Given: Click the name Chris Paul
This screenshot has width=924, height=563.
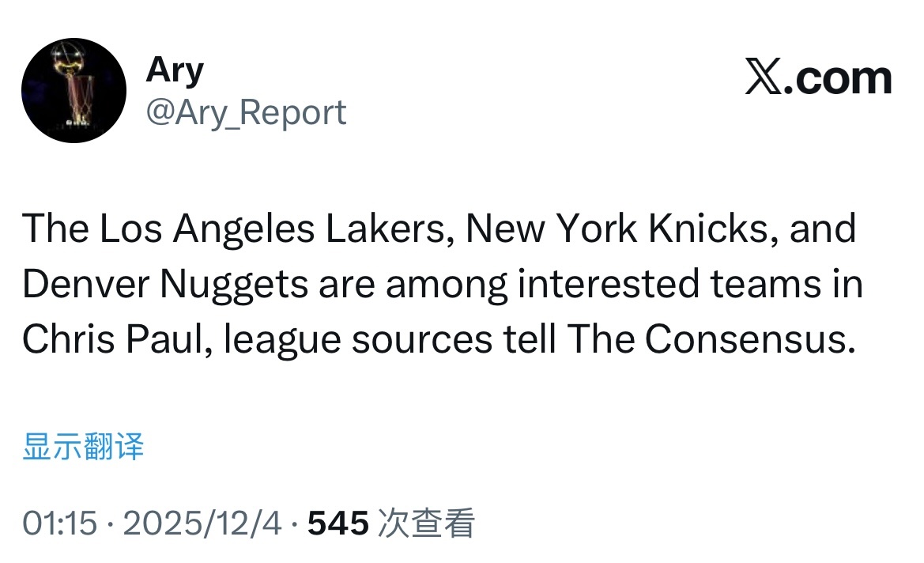Looking at the screenshot, I should (113, 339).
